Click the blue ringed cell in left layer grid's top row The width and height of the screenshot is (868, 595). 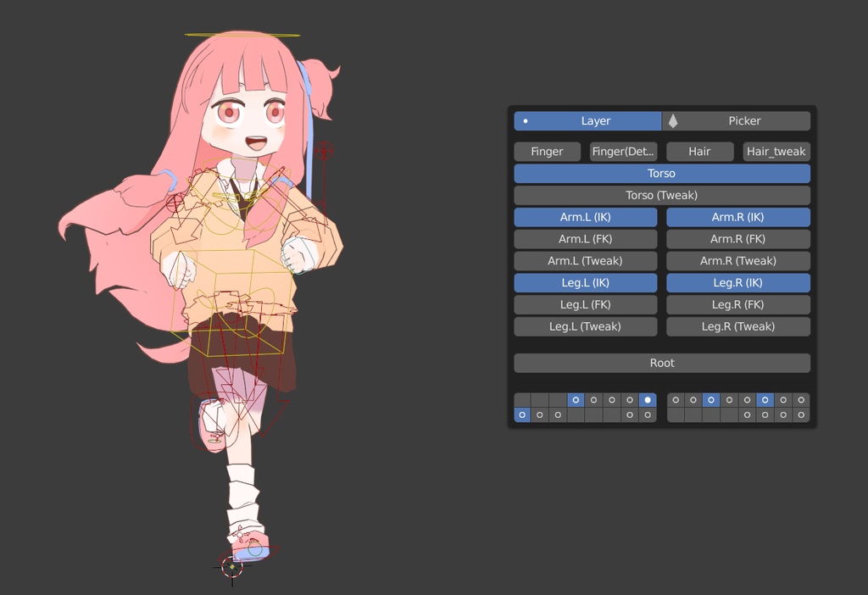[x=576, y=400]
